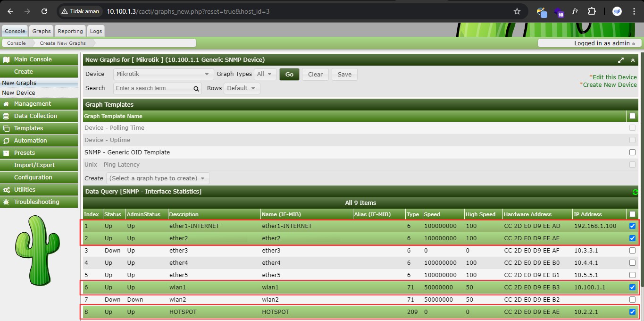The width and height of the screenshot is (644, 321).
Task: Click the fullscreen expand arrows icon
Action: [621, 60]
